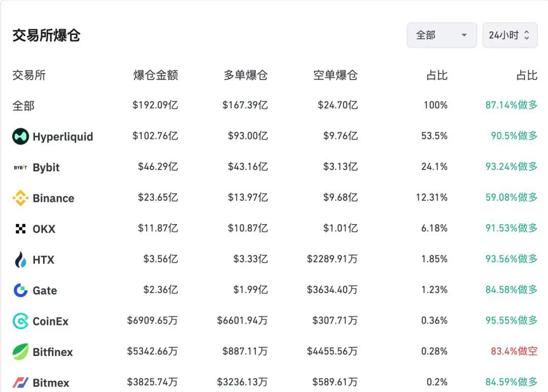Open the Hyperliquid exchange name link

[x=63, y=136]
